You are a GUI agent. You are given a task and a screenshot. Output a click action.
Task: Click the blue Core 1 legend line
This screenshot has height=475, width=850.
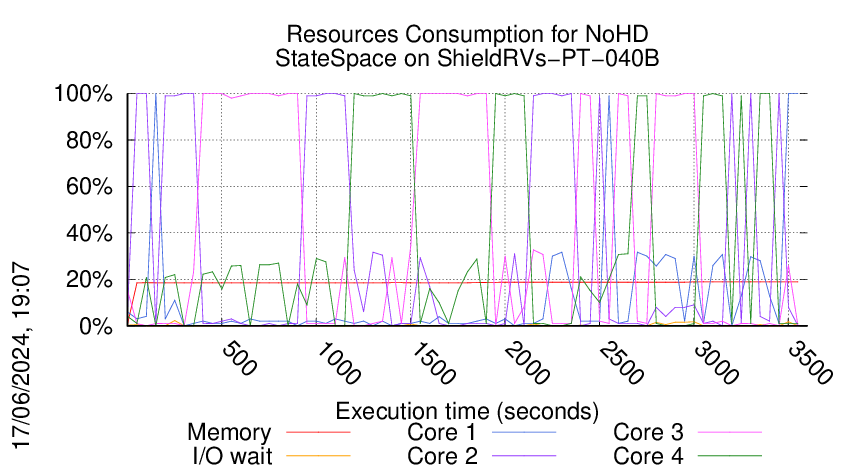[x=524, y=432]
